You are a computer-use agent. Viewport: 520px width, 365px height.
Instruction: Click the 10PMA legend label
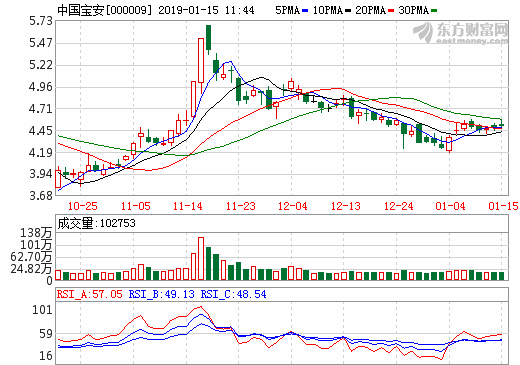[328, 10]
